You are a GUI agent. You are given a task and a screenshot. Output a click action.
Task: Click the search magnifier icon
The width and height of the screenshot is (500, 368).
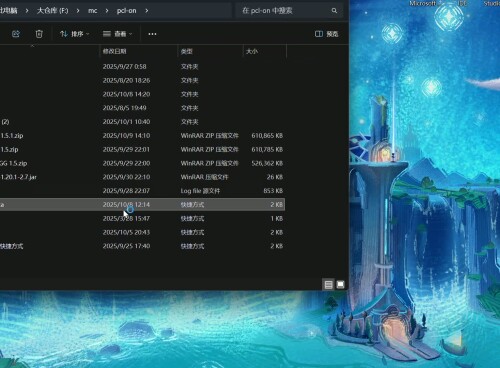click(334, 11)
